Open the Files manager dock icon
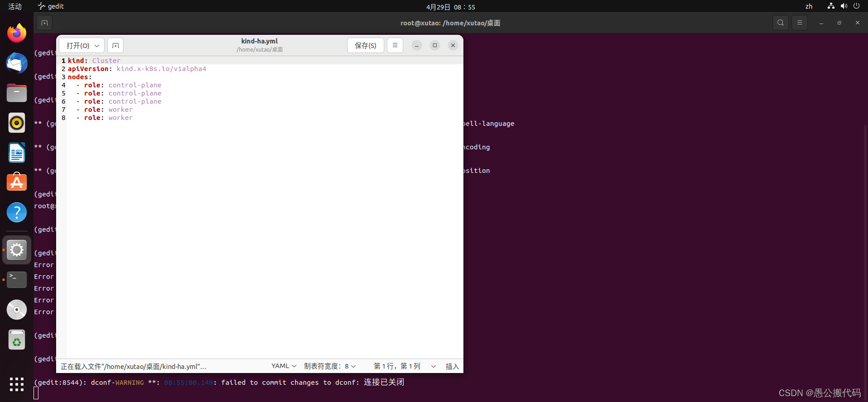This screenshot has width=868, height=402. 17,93
